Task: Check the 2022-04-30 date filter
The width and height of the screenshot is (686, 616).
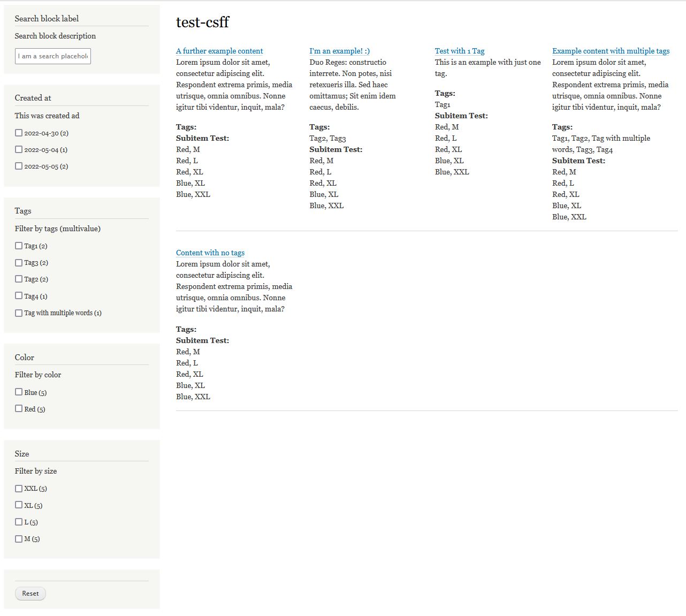Action: (19, 133)
